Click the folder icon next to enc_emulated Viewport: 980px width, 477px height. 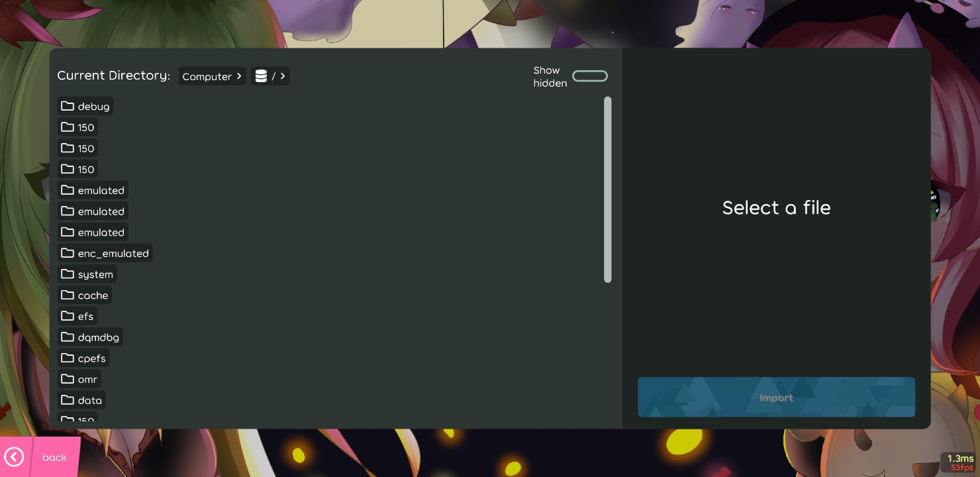pyautogui.click(x=68, y=253)
